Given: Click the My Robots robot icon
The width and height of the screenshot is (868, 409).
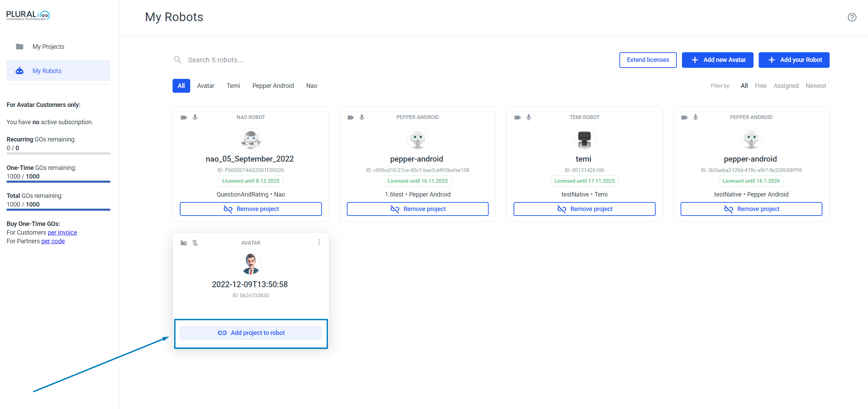Looking at the screenshot, I should [20, 71].
